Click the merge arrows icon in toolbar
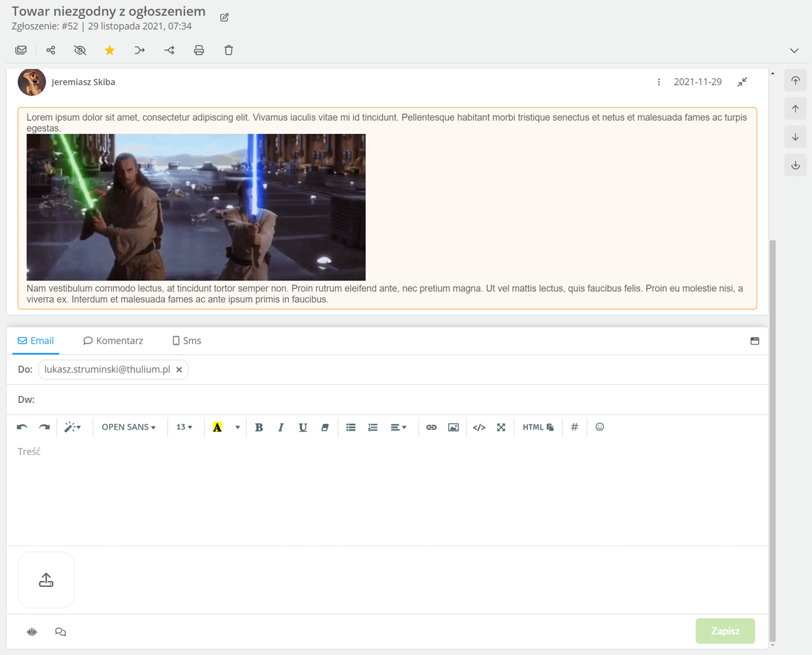The image size is (812, 655). point(140,50)
